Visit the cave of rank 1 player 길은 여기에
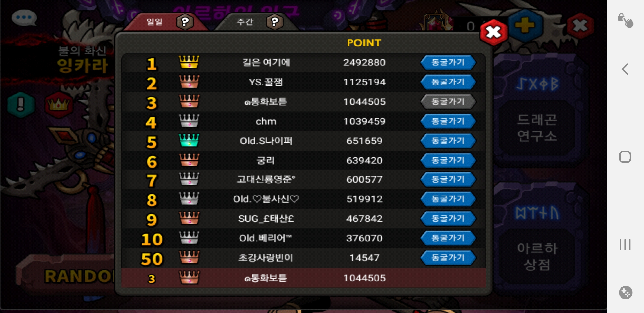 click(448, 63)
